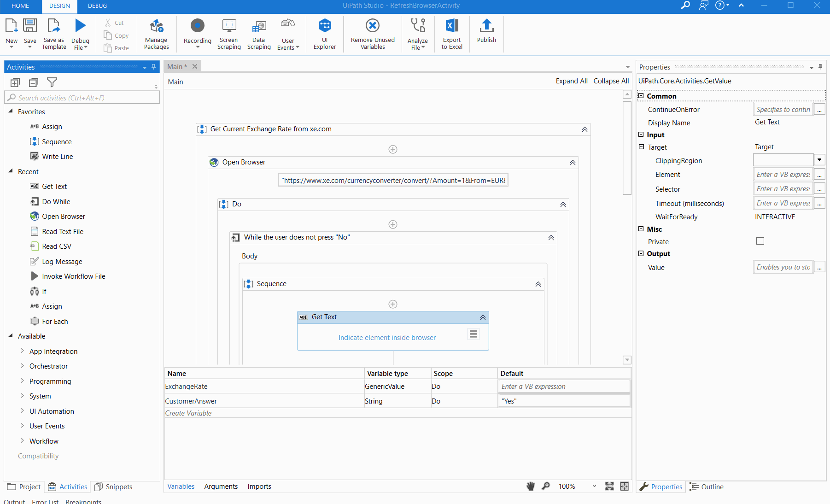Click the filter activities funnel icon
This screenshot has width=830, height=504.
[52, 82]
